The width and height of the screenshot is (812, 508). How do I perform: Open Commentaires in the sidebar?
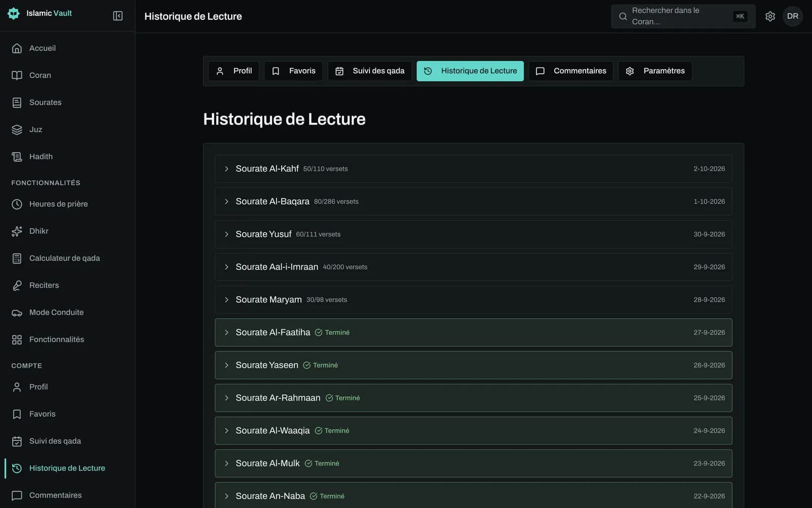[x=67, y=495]
